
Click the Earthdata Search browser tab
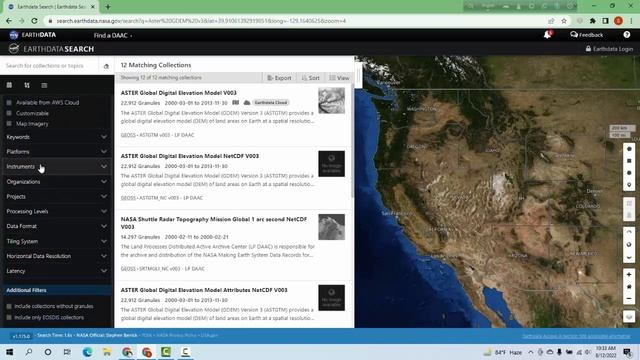pyautogui.click(x=51, y=7)
